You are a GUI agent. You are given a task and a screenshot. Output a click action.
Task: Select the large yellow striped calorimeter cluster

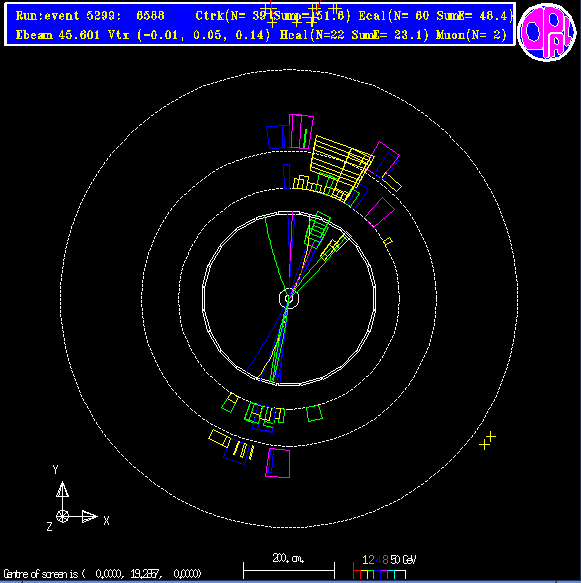click(341, 165)
